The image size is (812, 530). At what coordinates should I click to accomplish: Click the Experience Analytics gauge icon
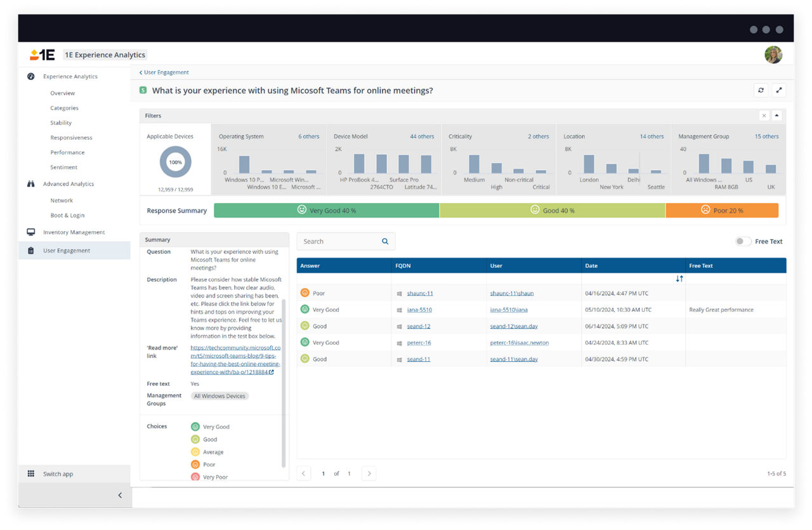31,76
